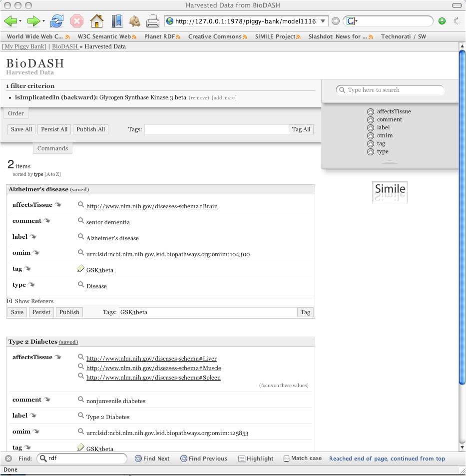This screenshot has width=466, height=476.
Task: Expand Show Referers for Alzheimer's disease
Action: coord(10,301)
